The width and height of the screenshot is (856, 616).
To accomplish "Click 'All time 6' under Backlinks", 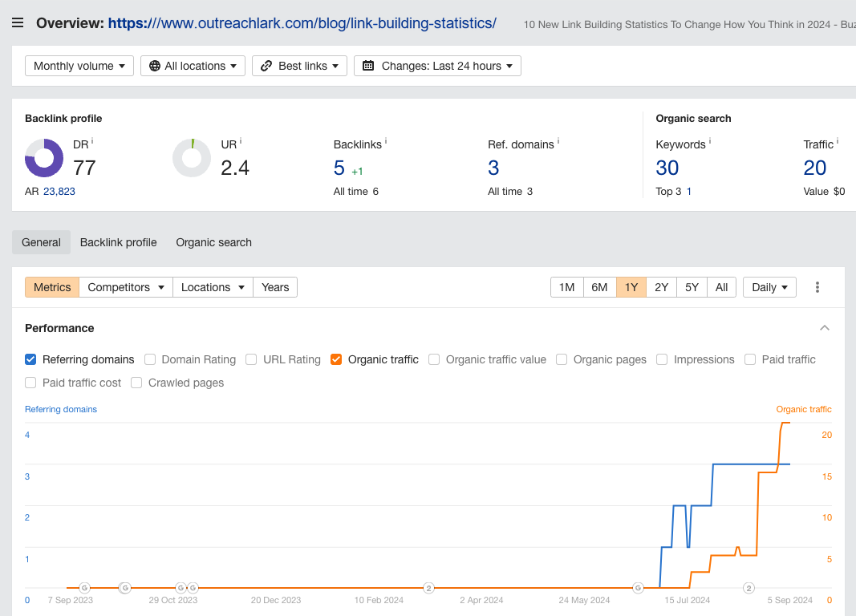I will [x=356, y=192].
